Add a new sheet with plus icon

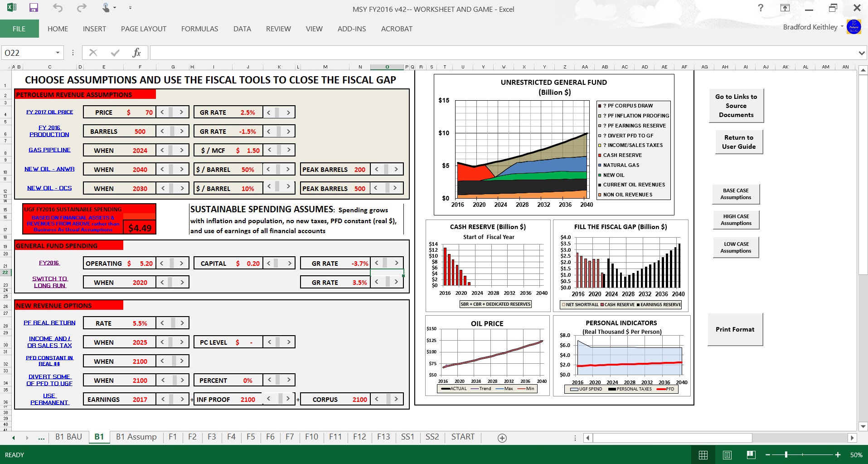[x=502, y=438]
